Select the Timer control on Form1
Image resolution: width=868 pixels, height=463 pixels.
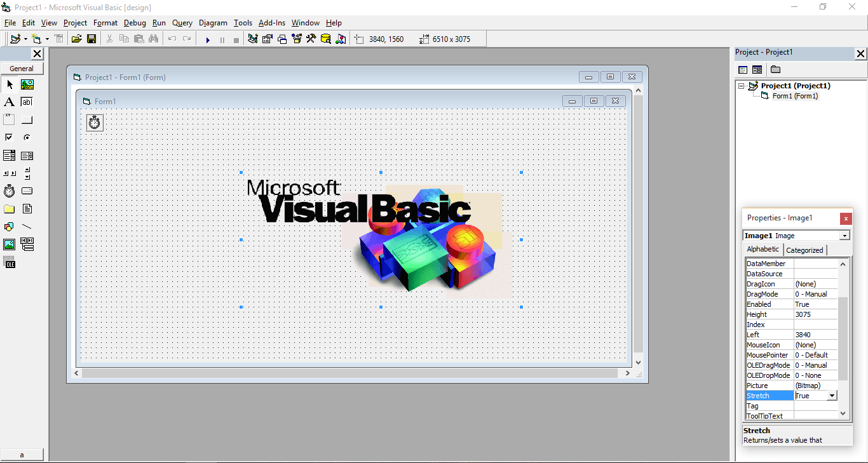point(95,123)
